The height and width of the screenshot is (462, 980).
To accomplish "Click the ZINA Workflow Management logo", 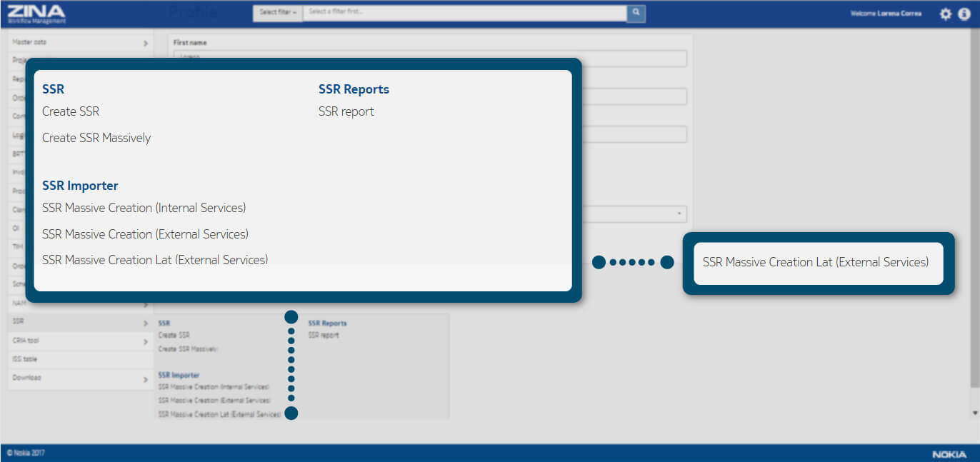I will [x=36, y=13].
